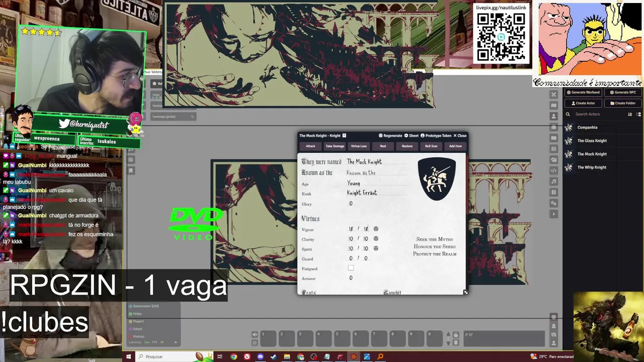644x362 pixels.
Task: Open the Items briefcase sidebar tab
Action: point(554,127)
